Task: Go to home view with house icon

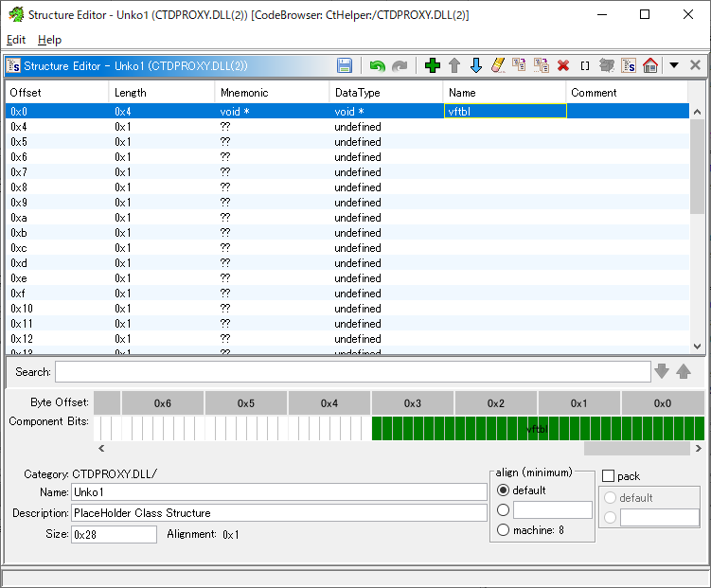Action: tap(650, 65)
